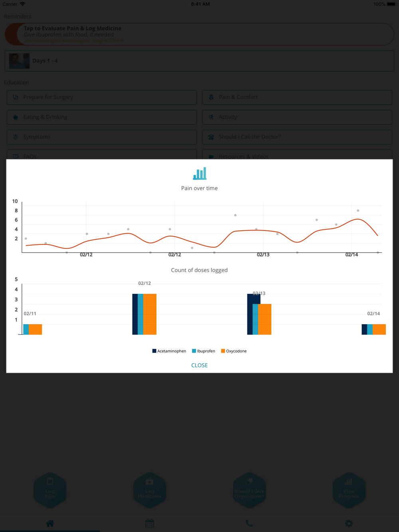The image size is (399, 532).
Task: Open Symptoms education topic
Action: click(x=102, y=137)
